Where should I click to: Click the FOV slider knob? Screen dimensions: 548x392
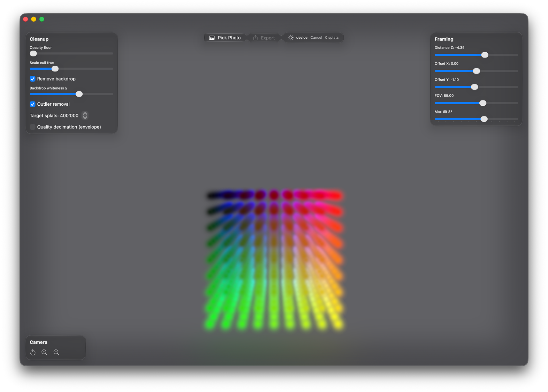click(483, 103)
